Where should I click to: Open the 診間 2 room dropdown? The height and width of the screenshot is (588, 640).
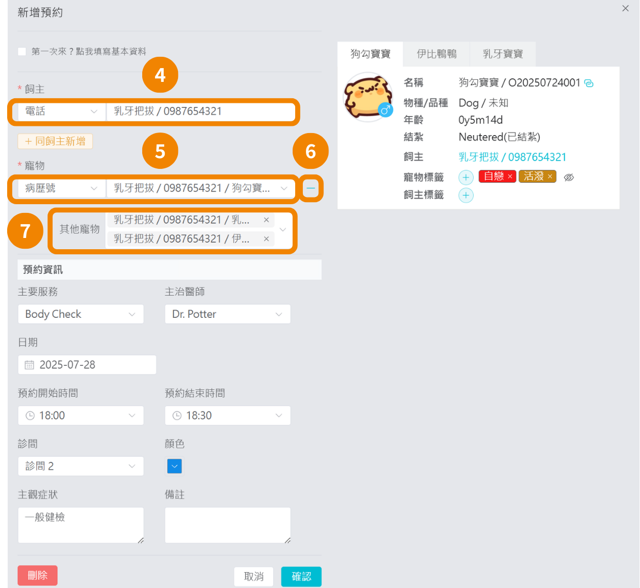pos(80,466)
